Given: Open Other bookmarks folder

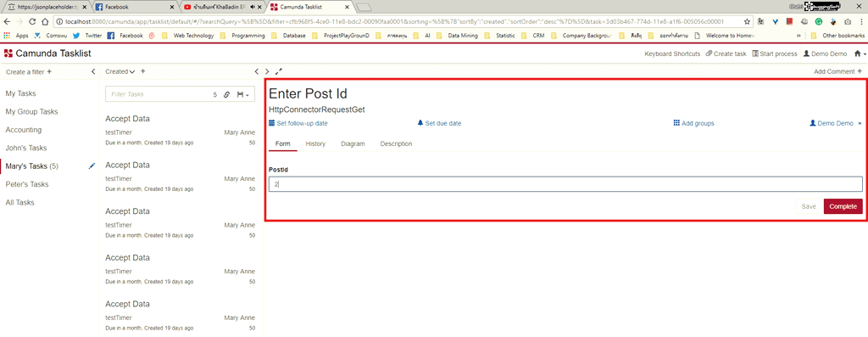Looking at the screenshot, I should click(837, 35).
